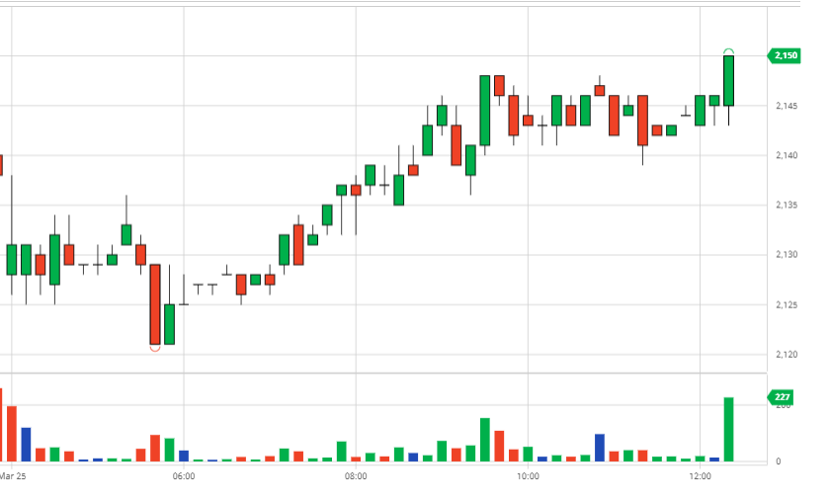Screen dimensions: 830x504
Task: Click the 2,130 price axis label
Action: [x=787, y=255]
